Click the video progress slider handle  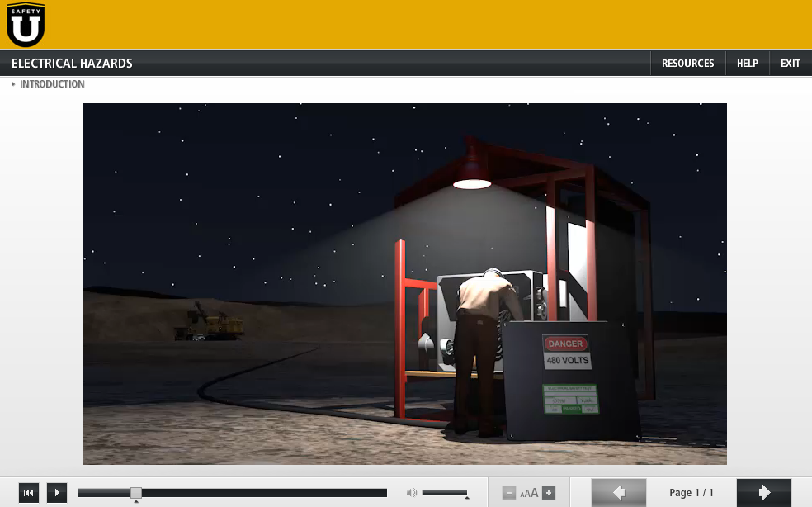[x=135, y=492]
